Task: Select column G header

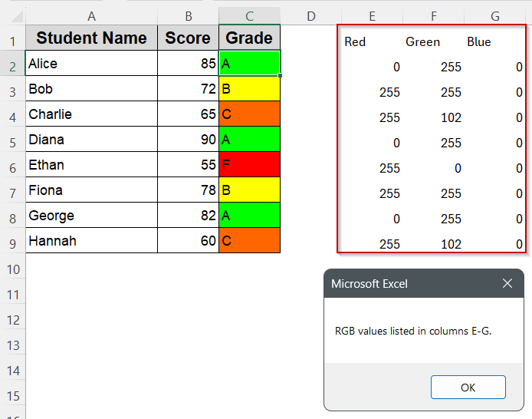Action: pos(494,16)
